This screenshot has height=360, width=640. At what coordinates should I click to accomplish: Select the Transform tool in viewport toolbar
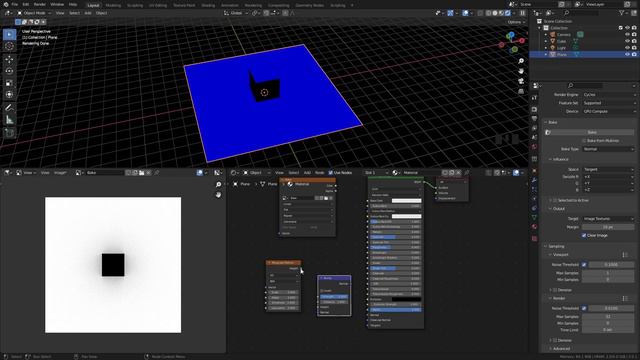click(x=9, y=95)
